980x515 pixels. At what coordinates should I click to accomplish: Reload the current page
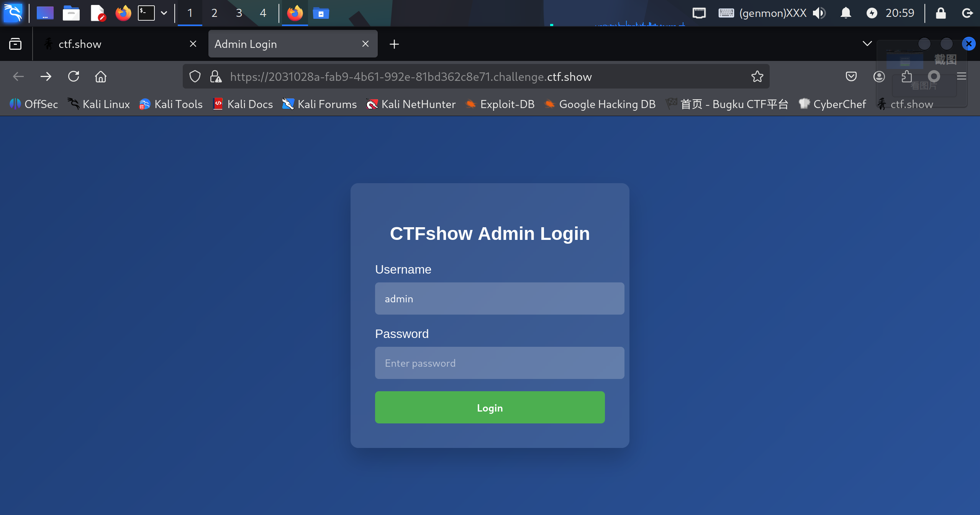tap(74, 77)
